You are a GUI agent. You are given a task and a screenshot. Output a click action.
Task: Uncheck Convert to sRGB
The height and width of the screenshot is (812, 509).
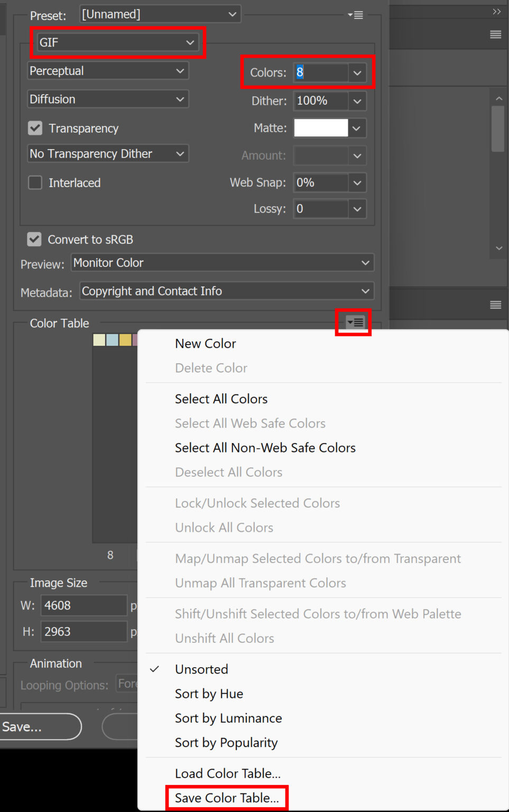click(x=34, y=239)
